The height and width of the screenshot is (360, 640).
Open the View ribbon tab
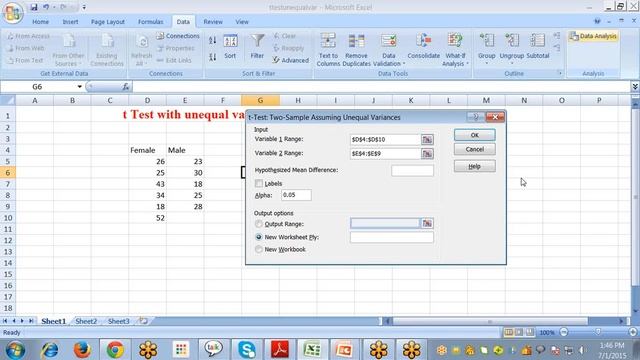pos(242,22)
